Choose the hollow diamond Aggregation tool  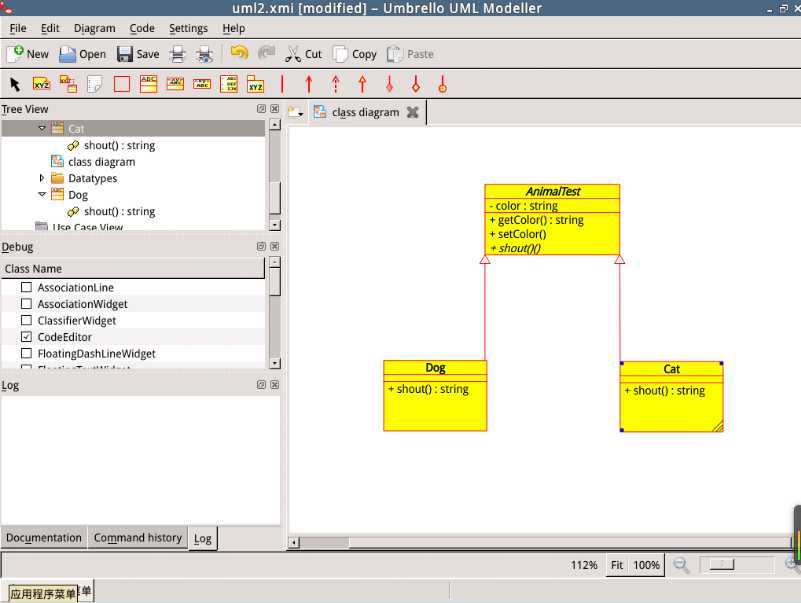pyautogui.click(x=416, y=84)
